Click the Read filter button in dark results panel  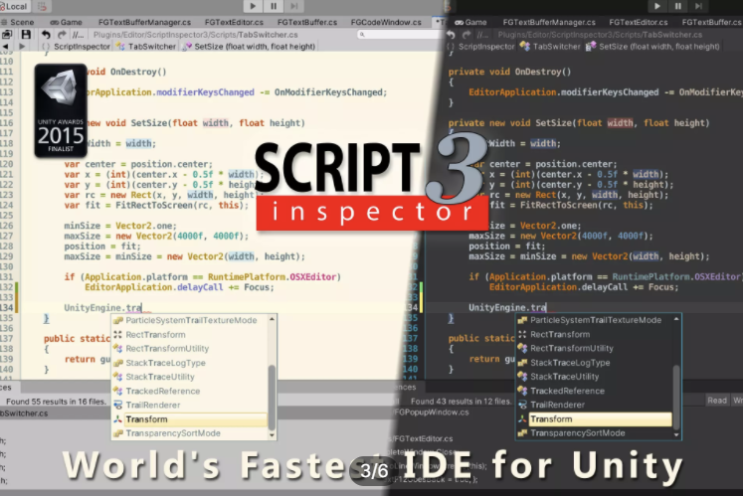(717, 401)
